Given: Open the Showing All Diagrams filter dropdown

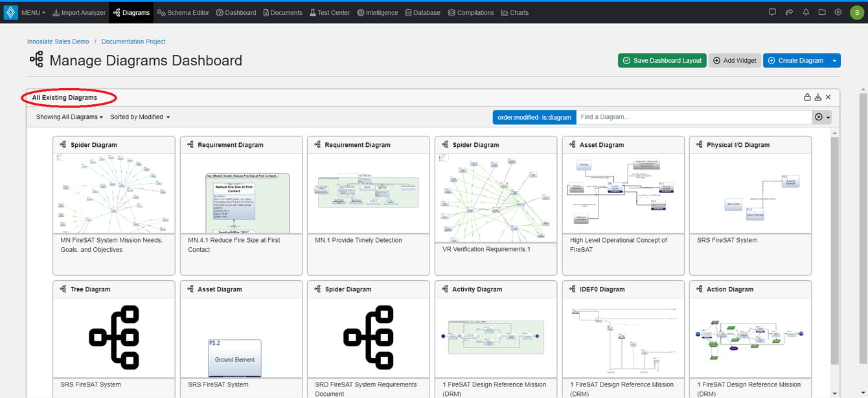Looking at the screenshot, I should [x=69, y=117].
